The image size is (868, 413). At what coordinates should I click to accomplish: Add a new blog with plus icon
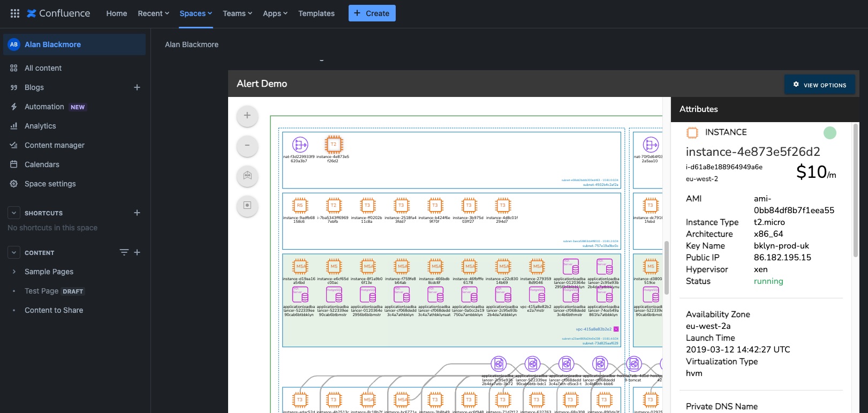[137, 87]
